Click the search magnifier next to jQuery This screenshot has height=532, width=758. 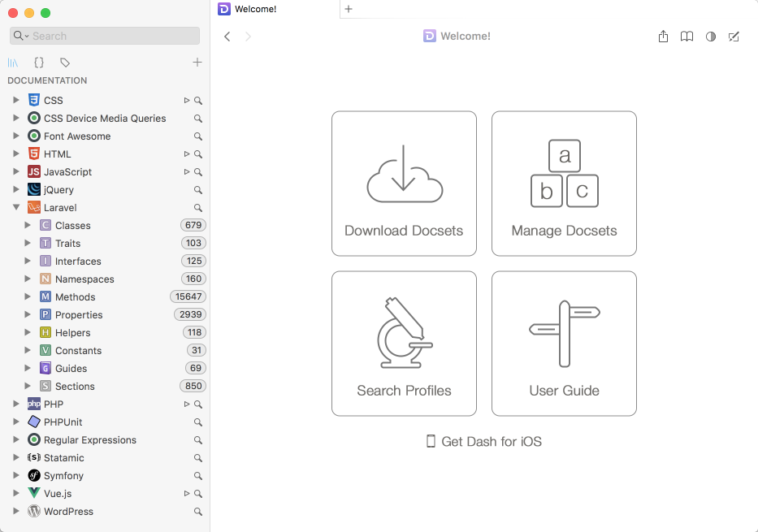tap(198, 190)
